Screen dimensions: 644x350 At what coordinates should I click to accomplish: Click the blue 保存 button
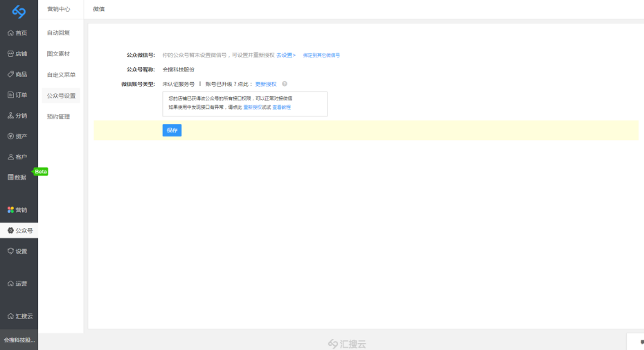pyautogui.click(x=172, y=130)
